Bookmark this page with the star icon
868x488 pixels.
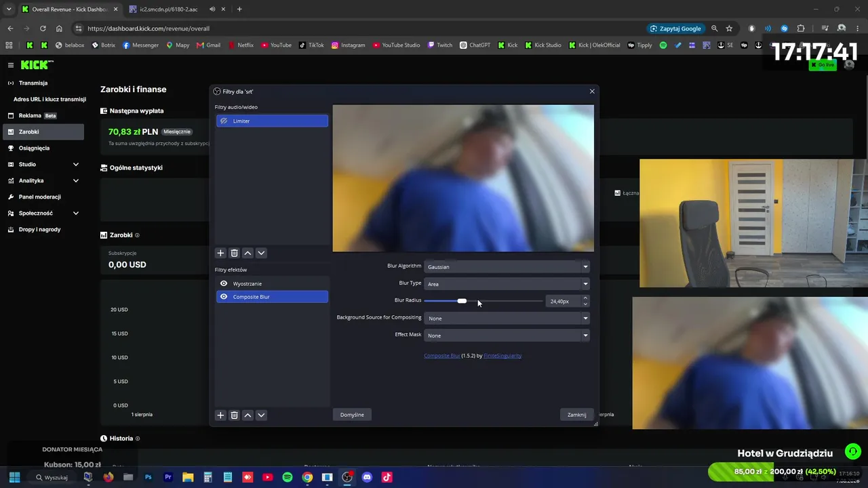(729, 28)
